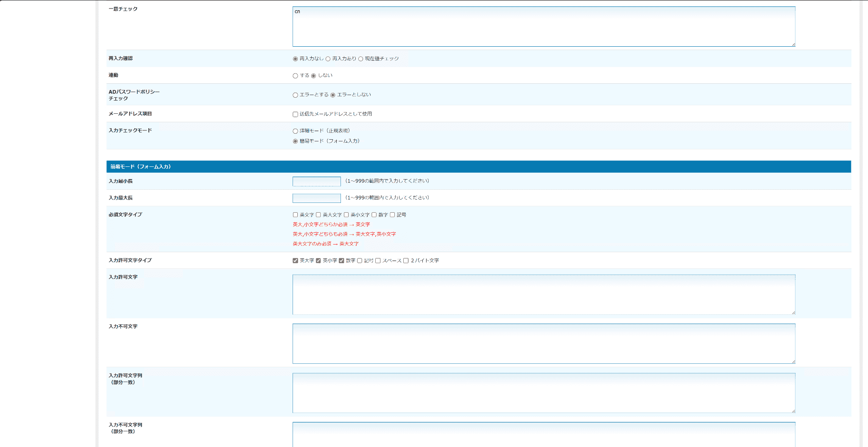Viewport: 868px width, 447px height.
Task: Enable 送信先メールアドレスとして使用 checkbox
Action: point(295,114)
